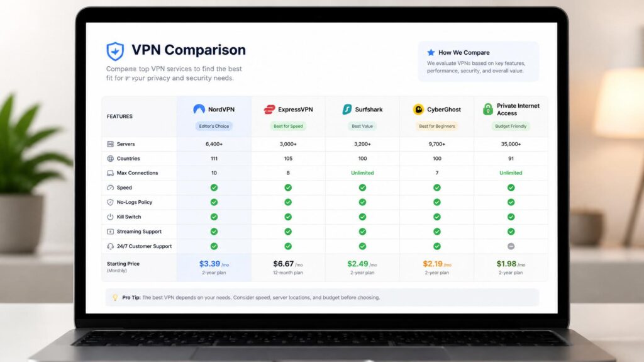The height and width of the screenshot is (362, 644).
Task: Click the Max Connections device icon
Action: (111, 173)
